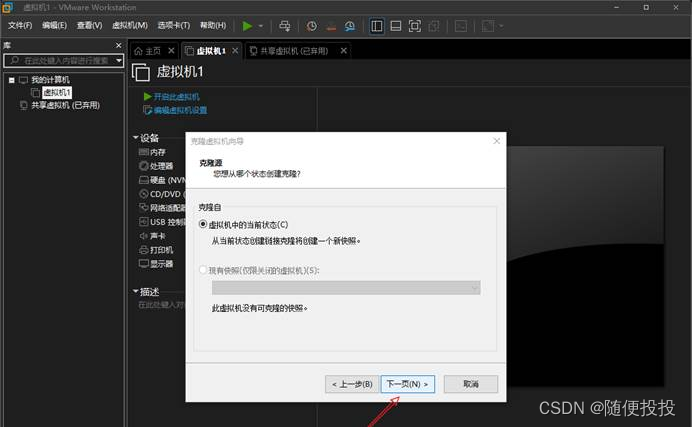The image size is (692, 427).
Task: Select 共享虚拟机 (已弃用) in the library
Action: pyautogui.click(x=65, y=105)
